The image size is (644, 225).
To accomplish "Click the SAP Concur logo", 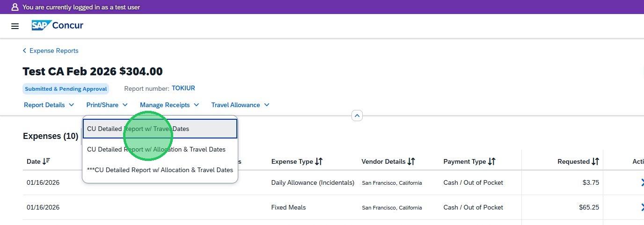I will pyautogui.click(x=57, y=26).
